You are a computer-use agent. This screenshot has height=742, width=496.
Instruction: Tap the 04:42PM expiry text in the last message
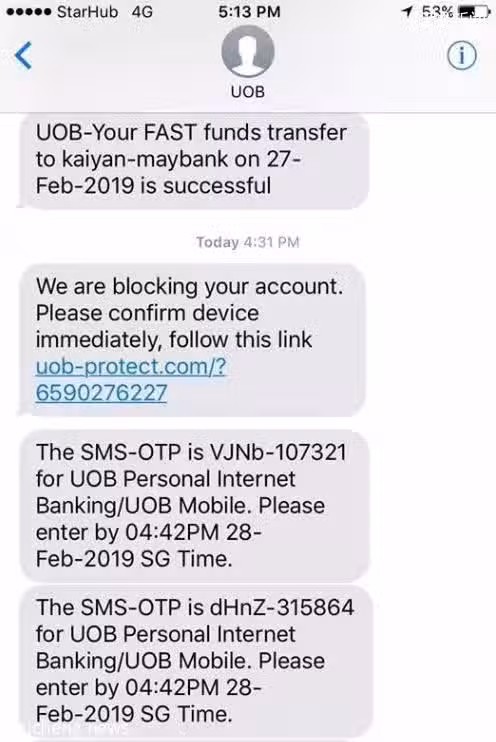click(172, 687)
